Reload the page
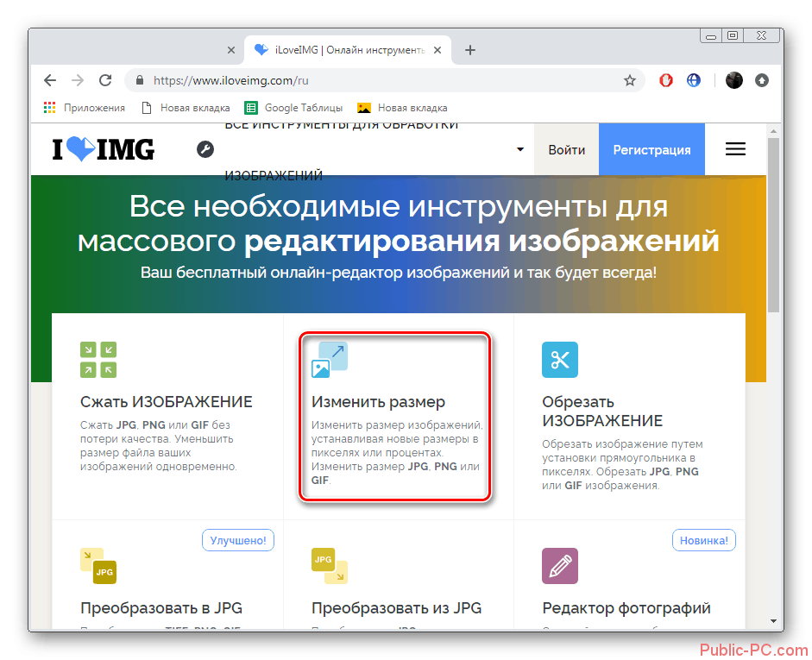 [105, 80]
